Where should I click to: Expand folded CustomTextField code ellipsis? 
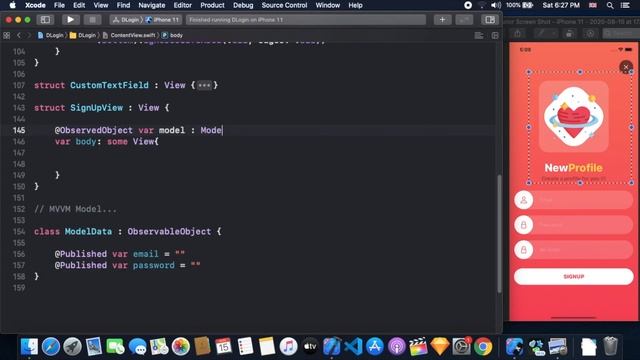click(x=204, y=85)
